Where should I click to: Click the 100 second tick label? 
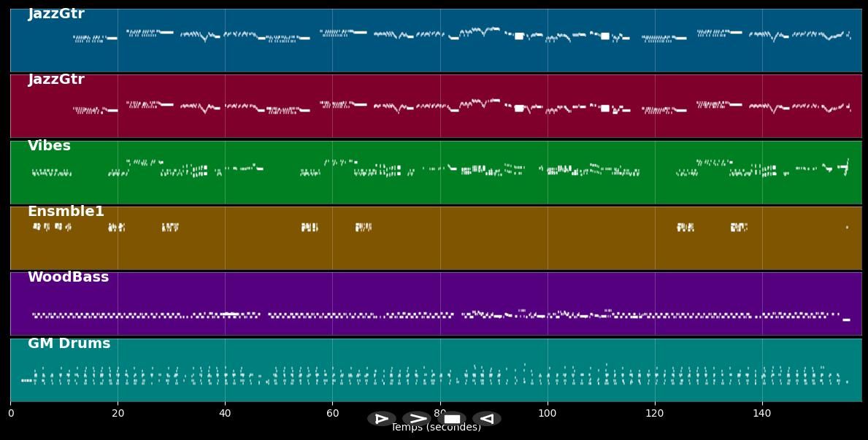pos(547,414)
